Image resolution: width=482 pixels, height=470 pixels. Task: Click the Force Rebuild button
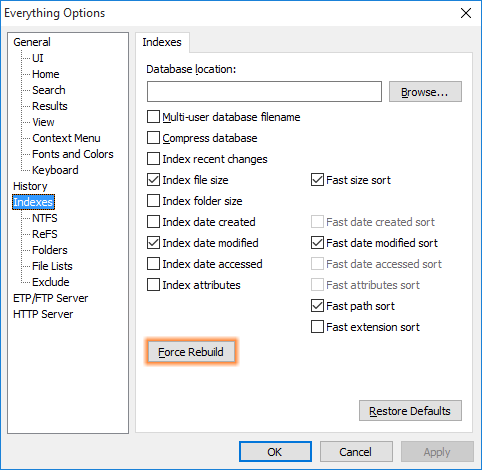click(191, 352)
